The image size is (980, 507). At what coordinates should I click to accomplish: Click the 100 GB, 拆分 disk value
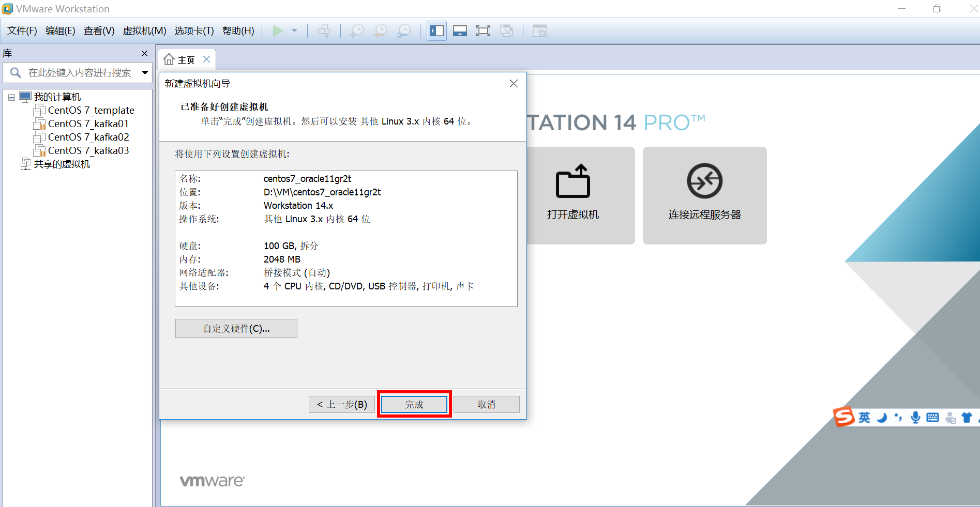pyautogui.click(x=291, y=246)
